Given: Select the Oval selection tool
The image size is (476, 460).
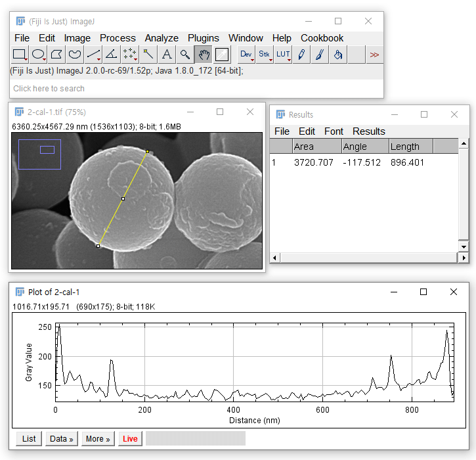Looking at the screenshot, I should [x=38, y=55].
